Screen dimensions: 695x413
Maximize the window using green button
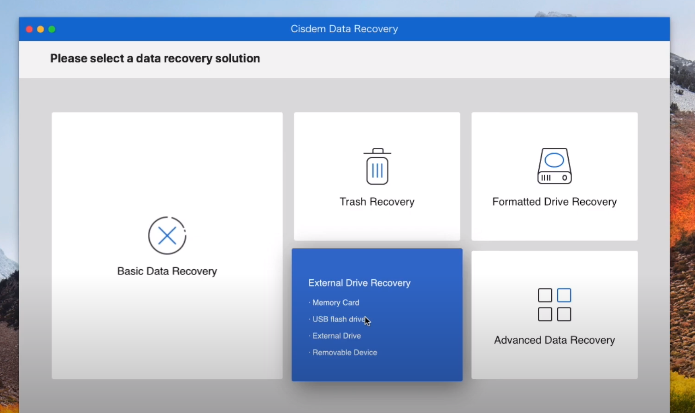pyautogui.click(x=52, y=29)
